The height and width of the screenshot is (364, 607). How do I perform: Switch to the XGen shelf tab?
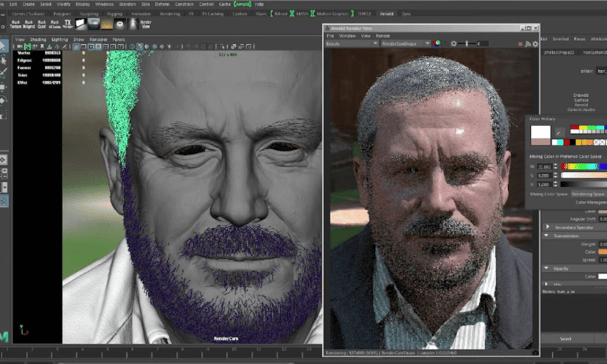(261, 14)
